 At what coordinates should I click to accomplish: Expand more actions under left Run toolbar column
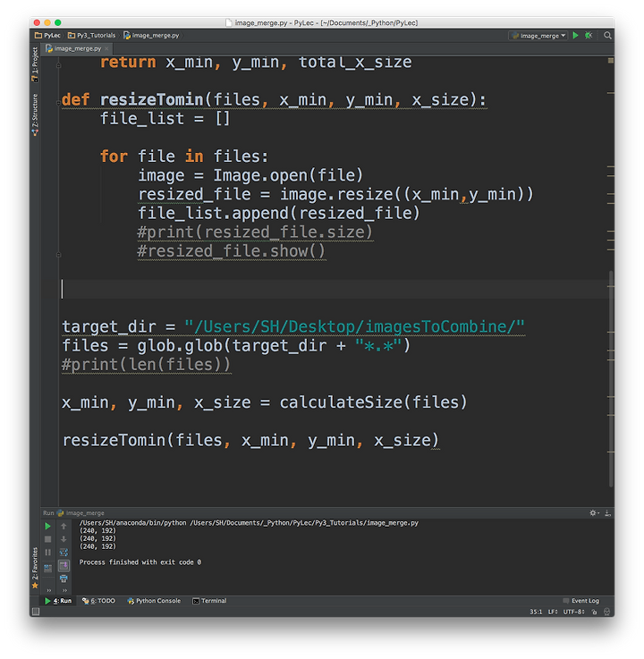(x=49, y=590)
